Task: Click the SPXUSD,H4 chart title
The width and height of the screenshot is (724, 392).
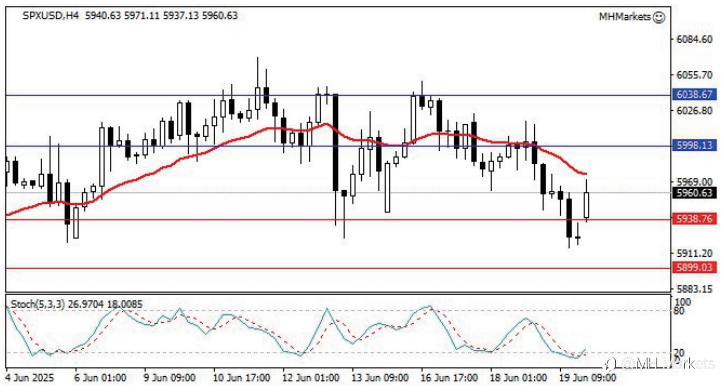Action: 51,16
